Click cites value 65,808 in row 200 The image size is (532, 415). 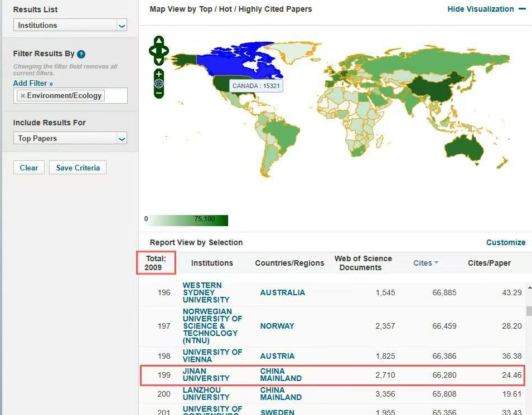click(x=444, y=394)
